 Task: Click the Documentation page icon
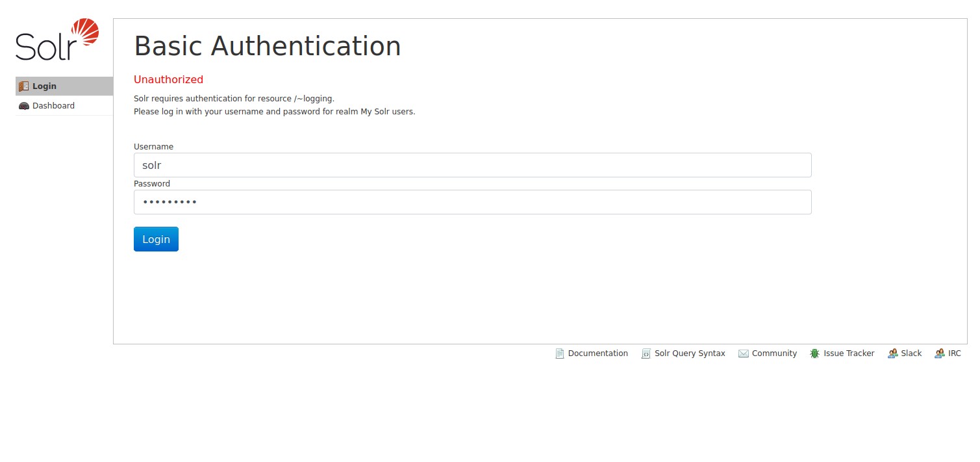[x=560, y=353]
